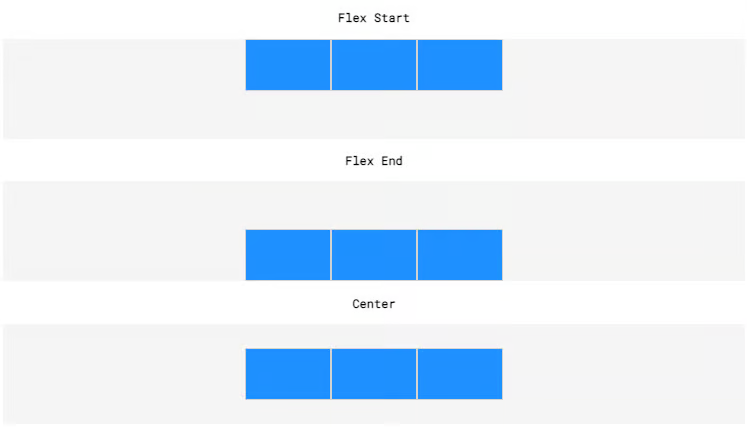Click the Flex Start heading text
The height and width of the screenshot is (427, 747).
pos(374,18)
